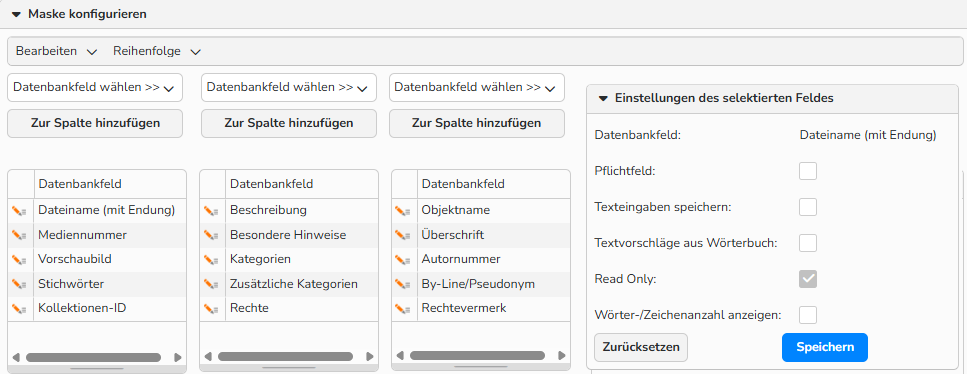Click Datenbankfeld header of third table
The width and height of the screenshot is (967, 374).
[494, 184]
